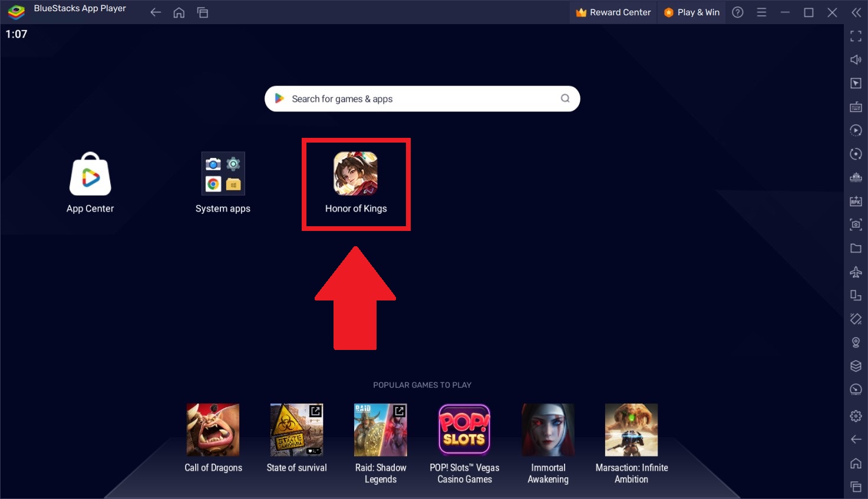Click the recent apps icon in right sidebar
This screenshot has width=868, height=499.
pyautogui.click(x=856, y=487)
